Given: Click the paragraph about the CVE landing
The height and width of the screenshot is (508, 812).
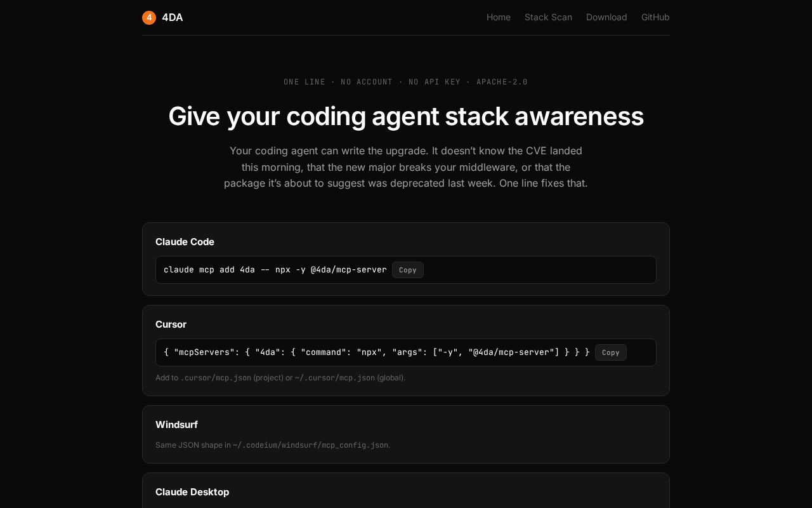Looking at the screenshot, I should pyautogui.click(x=406, y=167).
